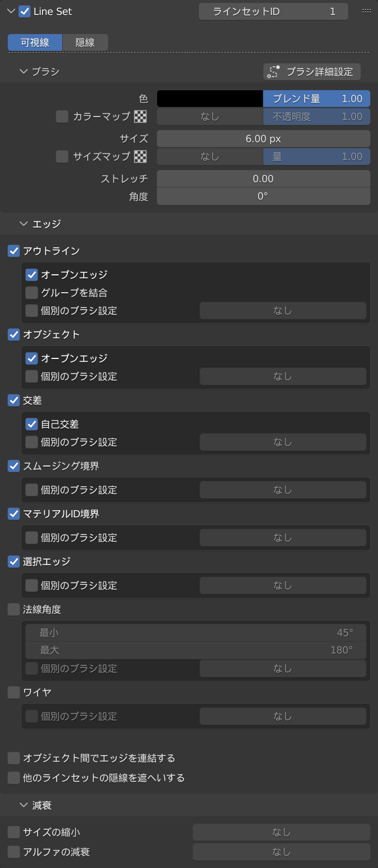Open the black 色 color swatch

[210, 99]
